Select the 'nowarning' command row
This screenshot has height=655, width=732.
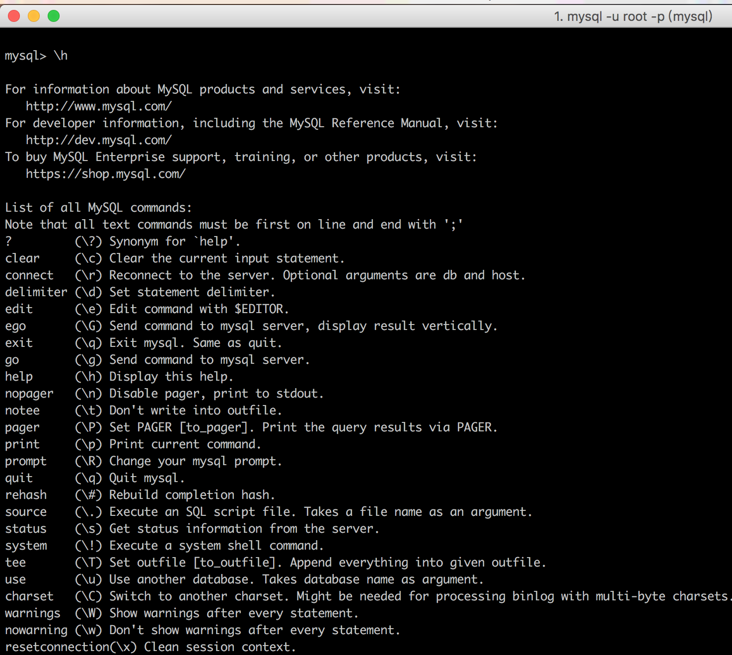tap(203, 630)
